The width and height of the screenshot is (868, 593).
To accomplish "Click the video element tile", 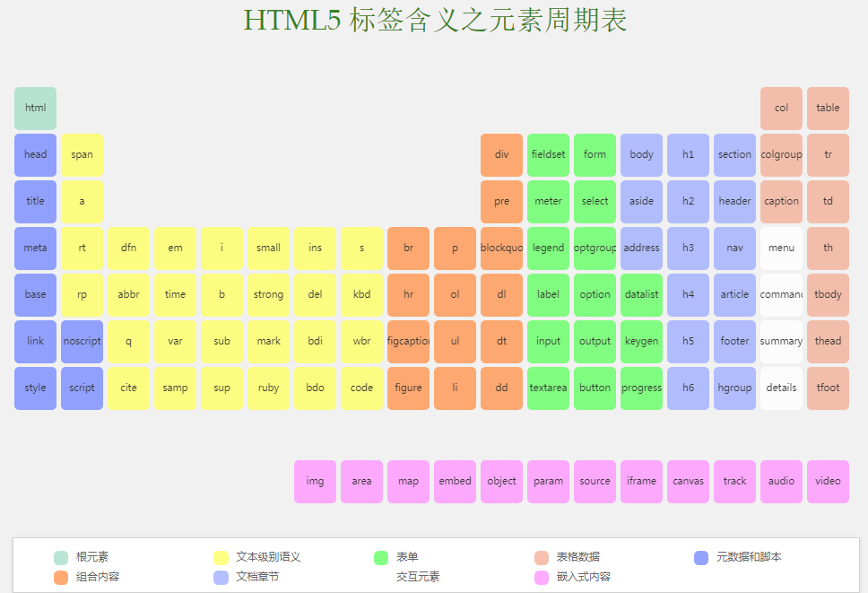I will click(x=828, y=481).
